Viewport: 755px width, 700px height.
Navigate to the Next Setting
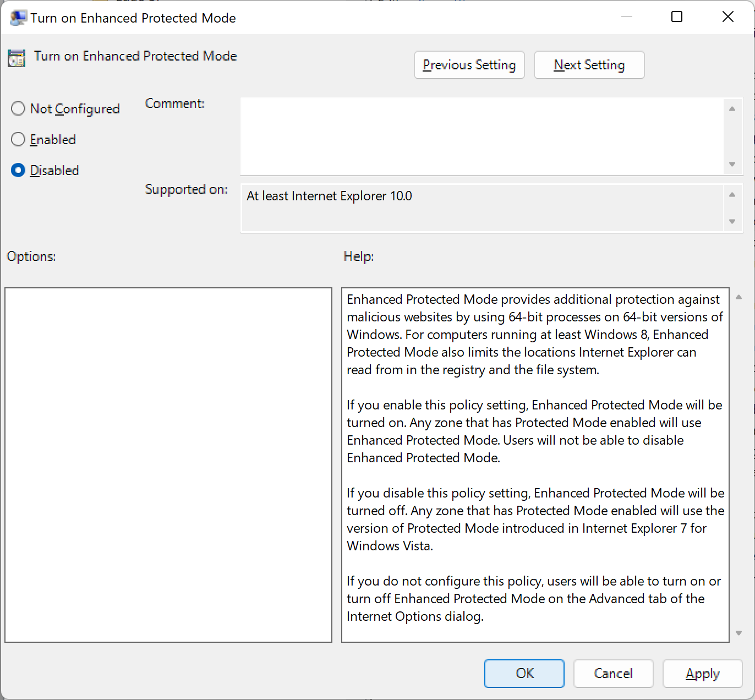pyautogui.click(x=589, y=65)
